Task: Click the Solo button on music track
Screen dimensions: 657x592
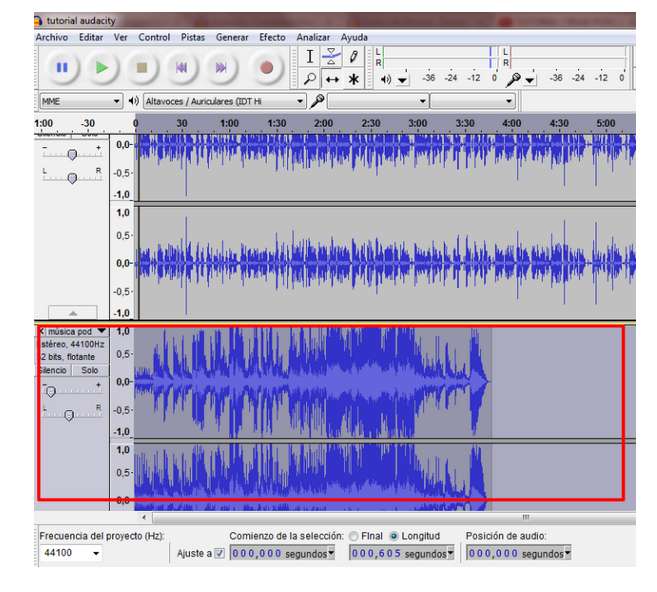Action: [x=90, y=370]
